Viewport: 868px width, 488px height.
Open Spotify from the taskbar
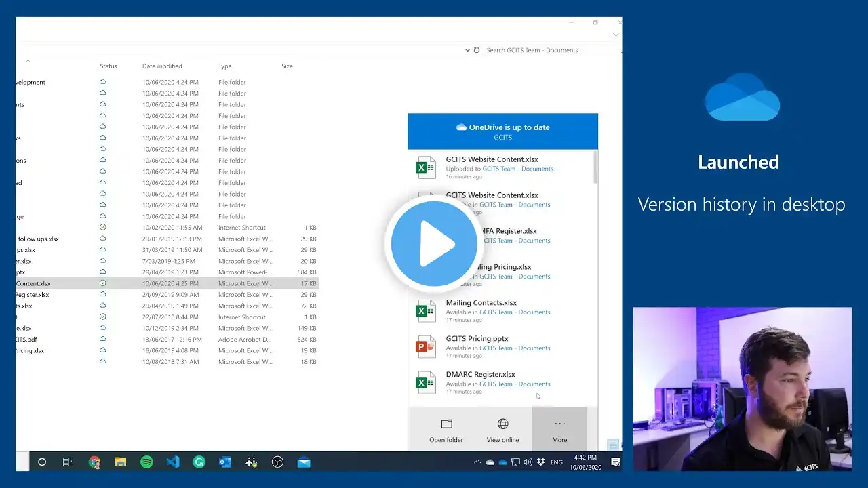146,462
